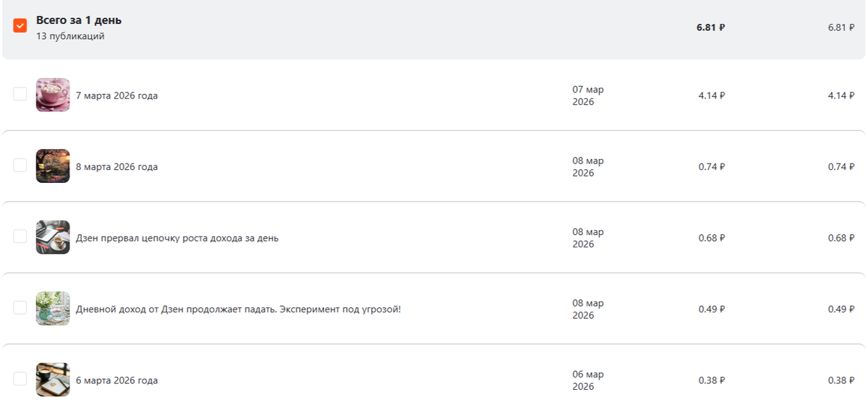This screenshot has width=868, height=410.
Task: Open the '7 марта 2026 года' publication
Action: [x=116, y=95]
